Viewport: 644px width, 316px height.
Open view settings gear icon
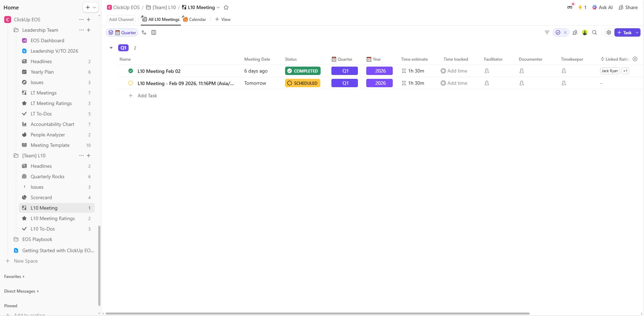[609, 32]
